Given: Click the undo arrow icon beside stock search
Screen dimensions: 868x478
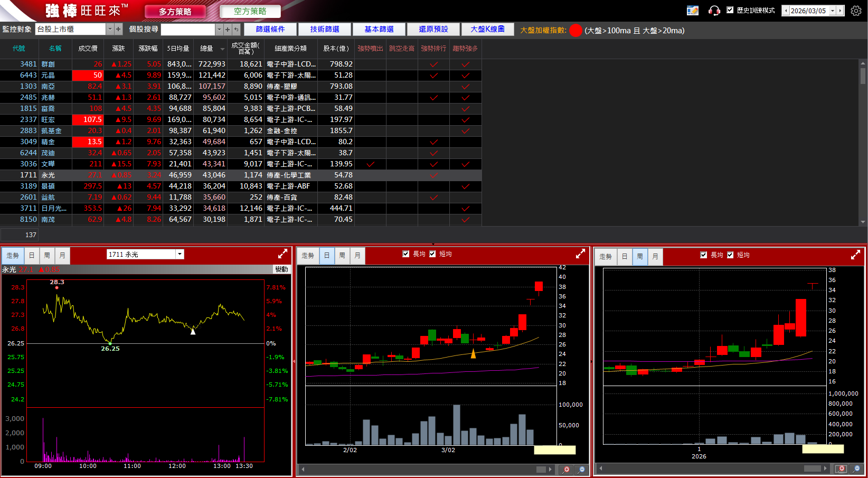Looking at the screenshot, I should [236, 30].
